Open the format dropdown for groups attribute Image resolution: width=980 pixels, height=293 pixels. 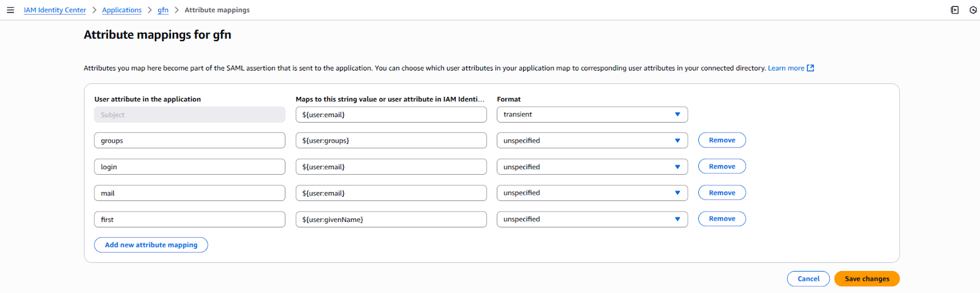click(x=592, y=140)
